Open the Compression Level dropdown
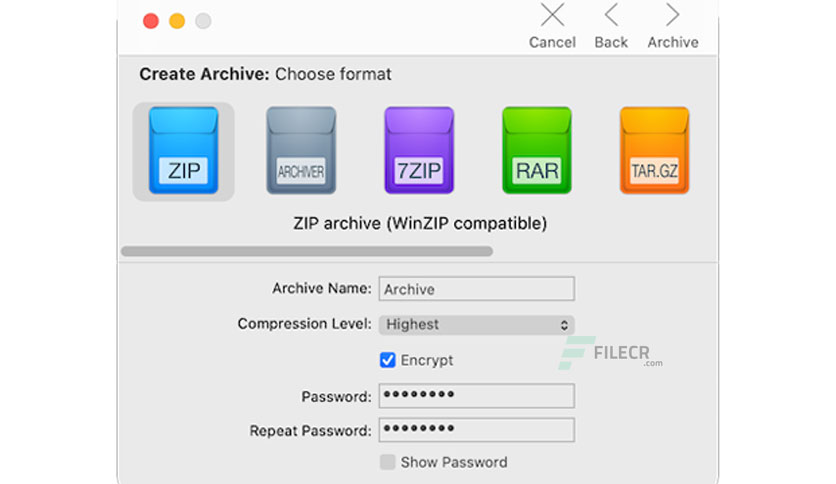The image size is (836, 484). click(477, 325)
